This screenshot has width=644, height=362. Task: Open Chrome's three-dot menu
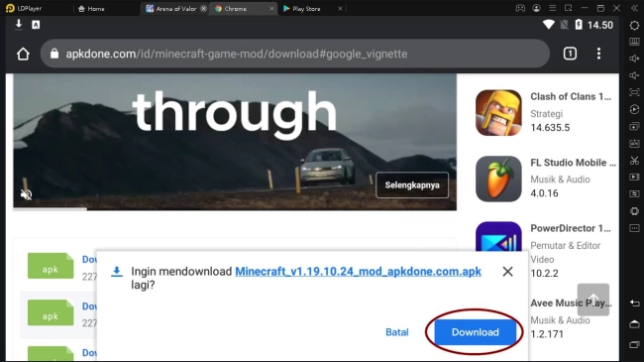[598, 54]
